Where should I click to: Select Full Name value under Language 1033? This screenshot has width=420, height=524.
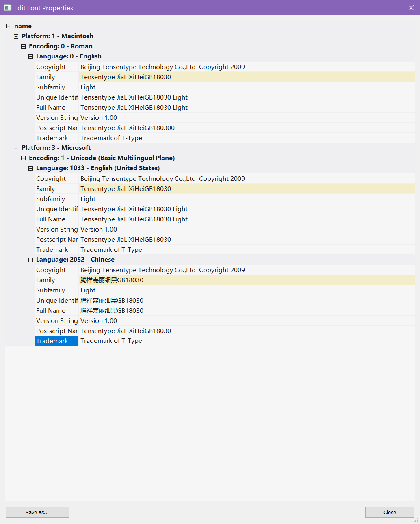(x=247, y=219)
